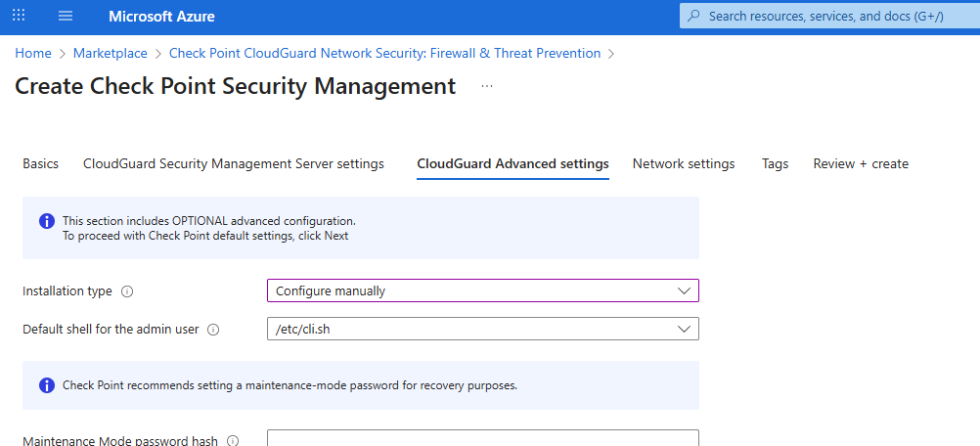Viewport: 980px width, 446px height.
Task: Open the Azure app launcher grid icon
Action: [19, 16]
